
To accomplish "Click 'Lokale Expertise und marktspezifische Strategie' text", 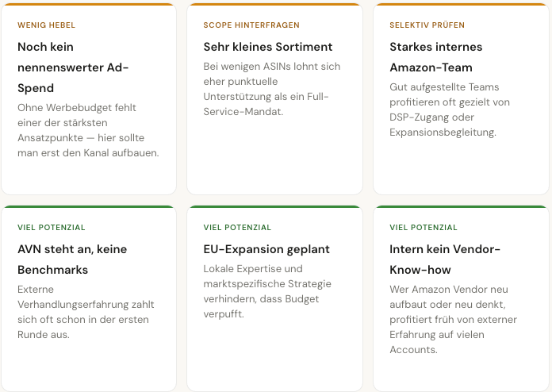I will point(266,291).
